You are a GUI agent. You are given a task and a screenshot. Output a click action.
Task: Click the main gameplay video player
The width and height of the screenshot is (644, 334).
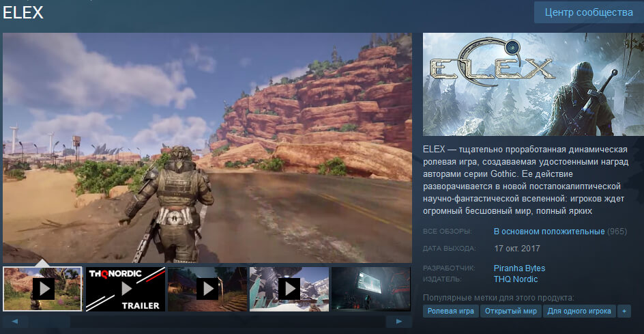(x=207, y=148)
